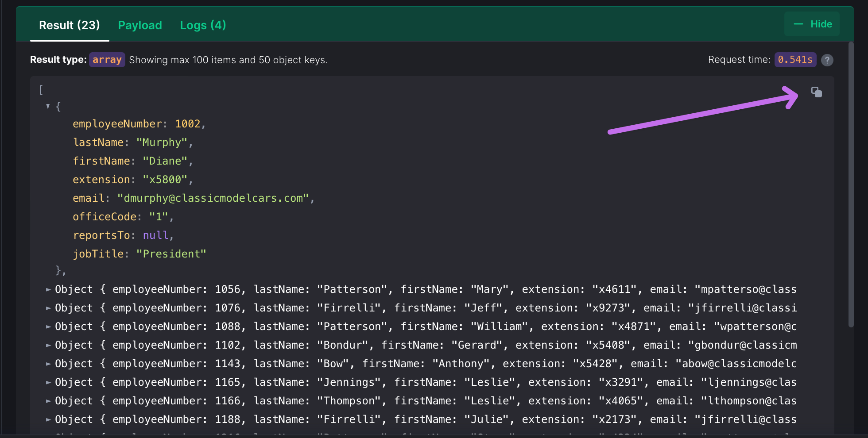The image size is (868, 438).
Task: Expand the employee 1188 Firrelli object
Action: tap(48, 419)
